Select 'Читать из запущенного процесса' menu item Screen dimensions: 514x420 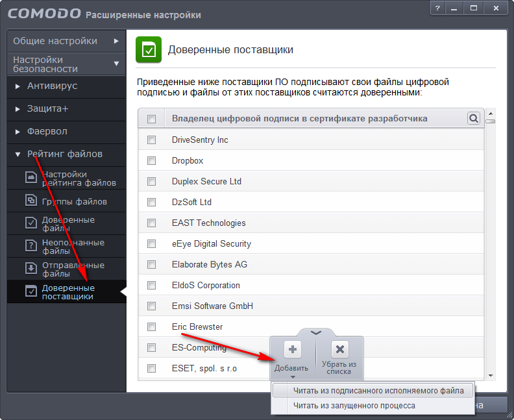[373, 406]
